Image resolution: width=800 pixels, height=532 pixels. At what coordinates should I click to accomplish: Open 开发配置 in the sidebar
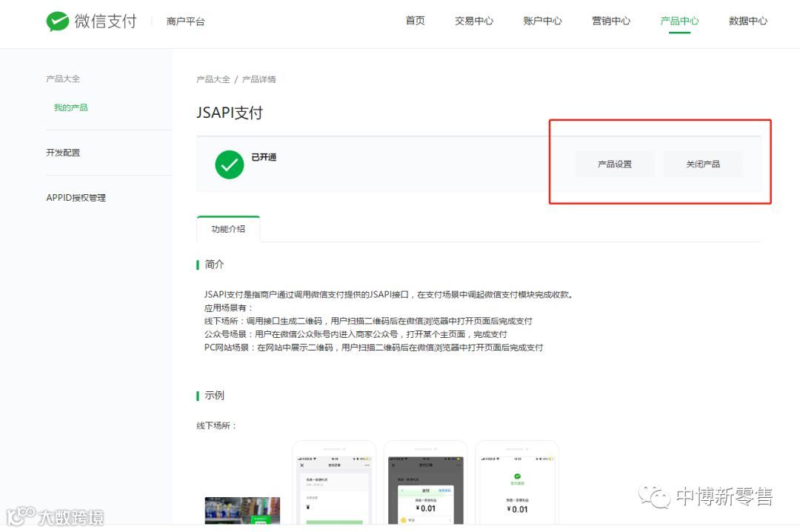63,152
